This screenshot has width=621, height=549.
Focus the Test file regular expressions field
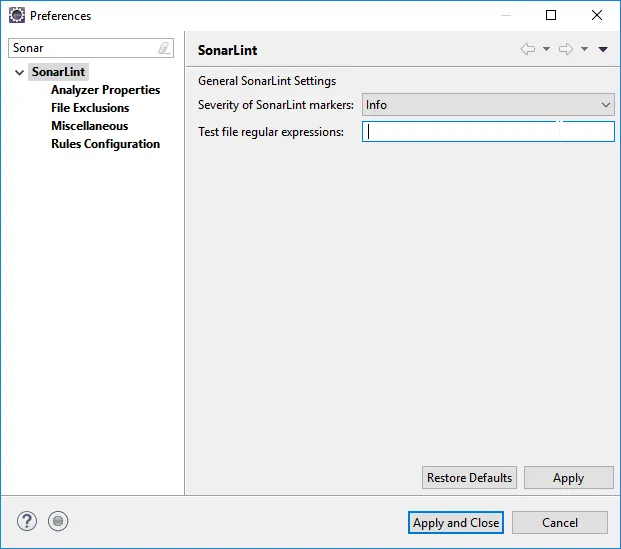pos(488,132)
